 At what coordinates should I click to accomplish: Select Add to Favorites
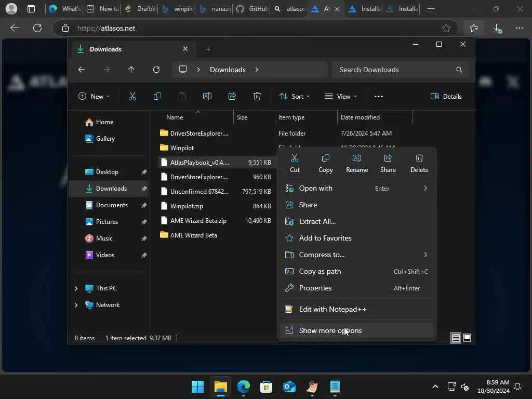pos(356,238)
